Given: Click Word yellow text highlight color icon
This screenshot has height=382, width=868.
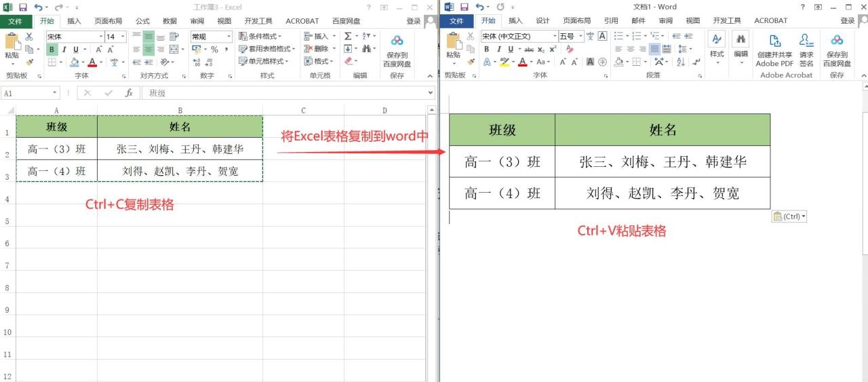Looking at the screenshot, I should click(504, 62).
